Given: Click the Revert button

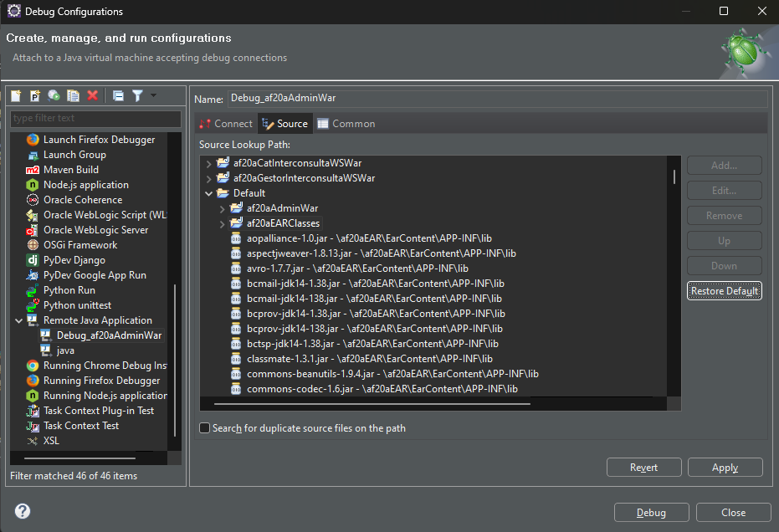Looking at the screenshot, I should [644, 468].
